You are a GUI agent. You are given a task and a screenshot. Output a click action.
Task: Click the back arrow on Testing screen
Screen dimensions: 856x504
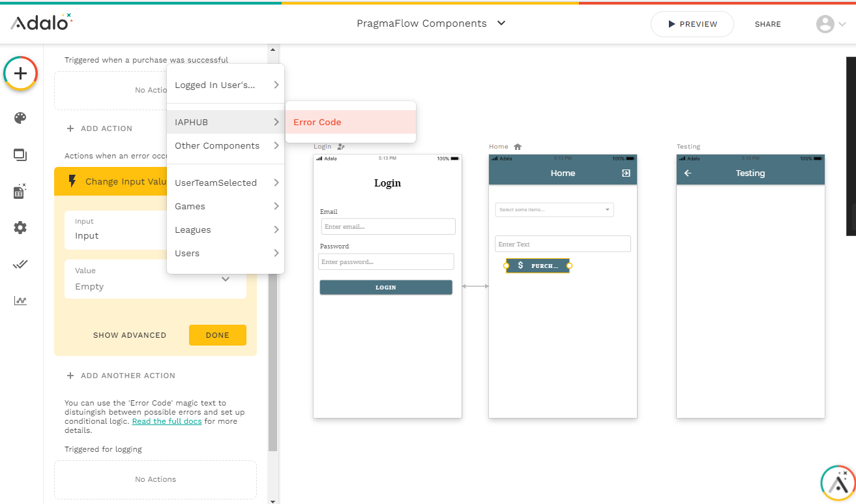pos(688,173)
